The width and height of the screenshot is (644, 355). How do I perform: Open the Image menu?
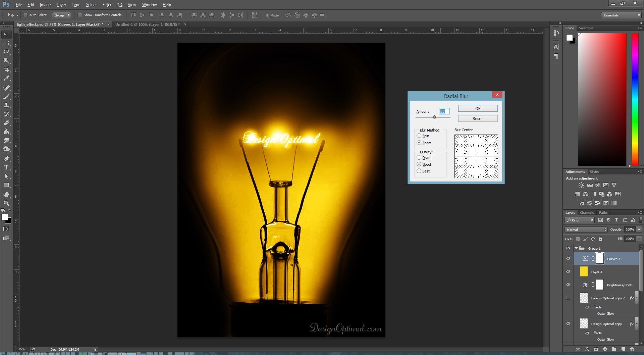(45, 5)
